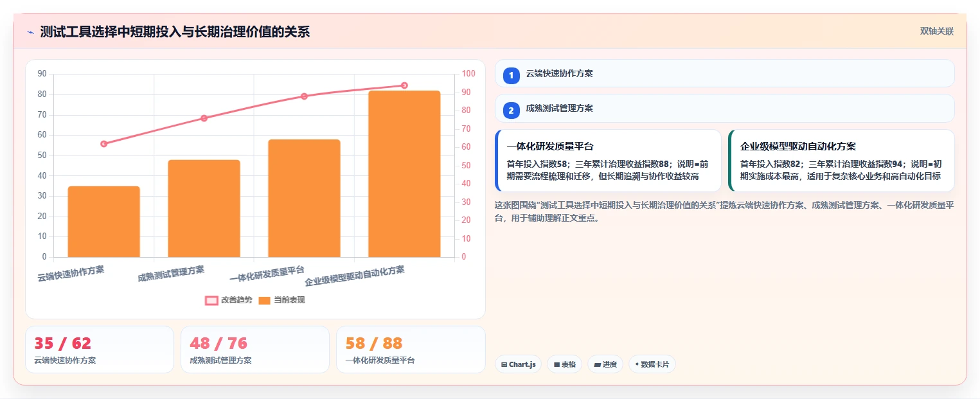Click the 双轴关联 label
The image size is (980, 399).
coord(936,31)
